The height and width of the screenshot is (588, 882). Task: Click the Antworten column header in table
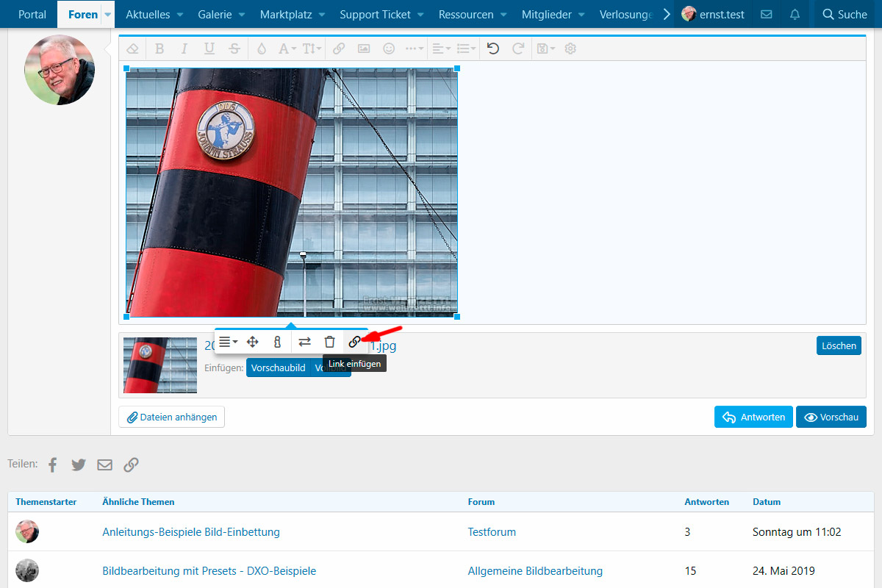pos(707,502)
